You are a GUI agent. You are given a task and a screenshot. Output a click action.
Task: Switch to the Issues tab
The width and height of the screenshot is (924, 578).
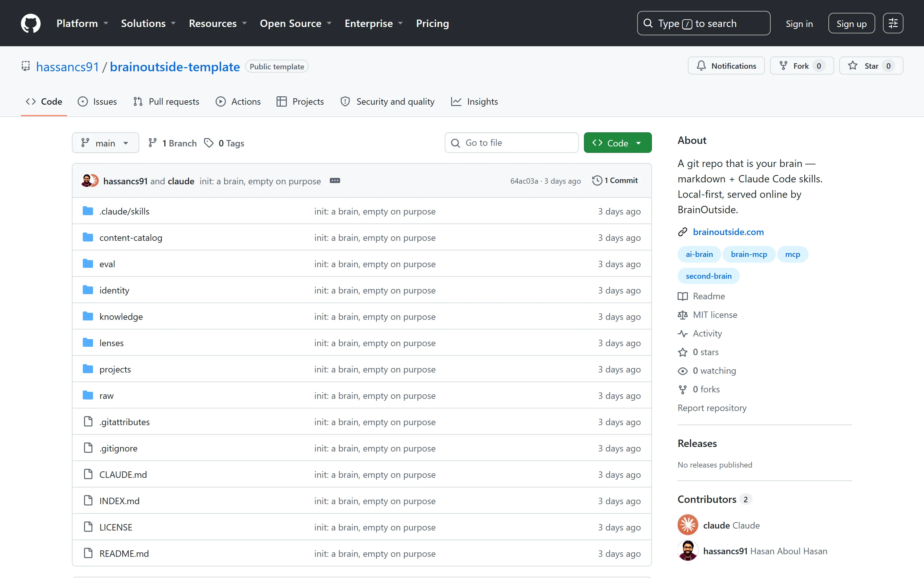[97, 102]
